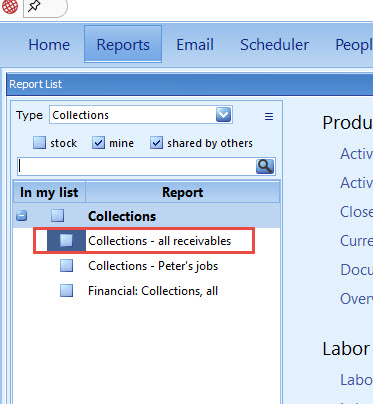Open the Home tab
The height and width of the screenshot is (404, 373).
49,45
